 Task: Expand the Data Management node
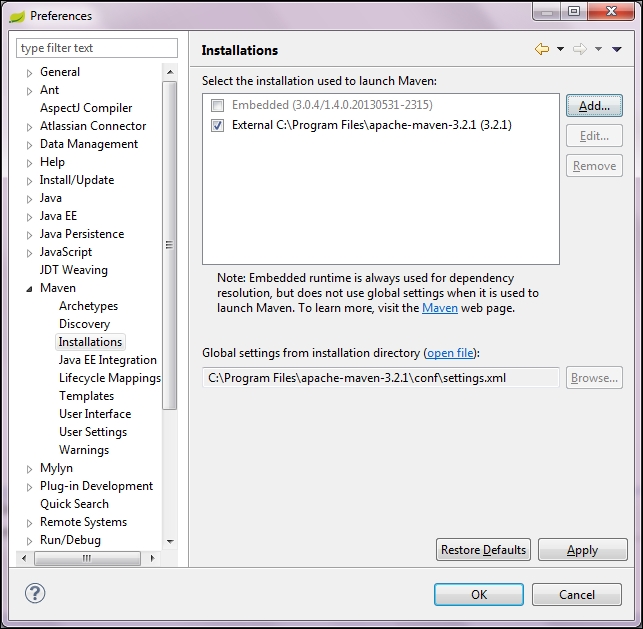(30, 145)
